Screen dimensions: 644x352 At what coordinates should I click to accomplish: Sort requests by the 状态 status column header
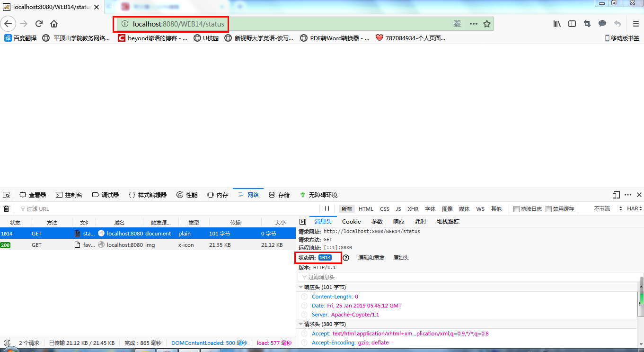point(16,222)
